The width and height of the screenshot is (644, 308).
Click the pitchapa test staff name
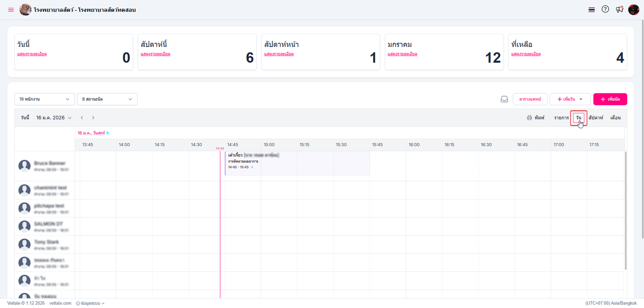point(49,206)
